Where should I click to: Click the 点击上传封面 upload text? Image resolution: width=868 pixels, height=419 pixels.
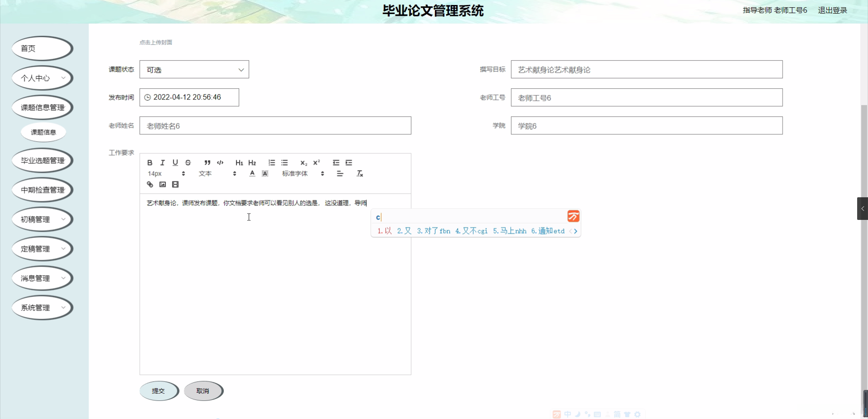tap(156, 43)
